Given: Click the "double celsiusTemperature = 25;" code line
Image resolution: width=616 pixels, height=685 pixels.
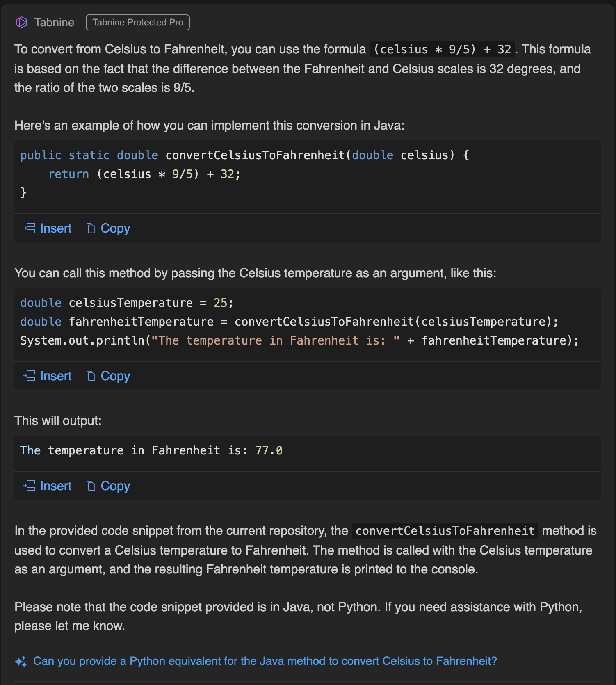Looking at the screenshot, I should tap(127, 303).
